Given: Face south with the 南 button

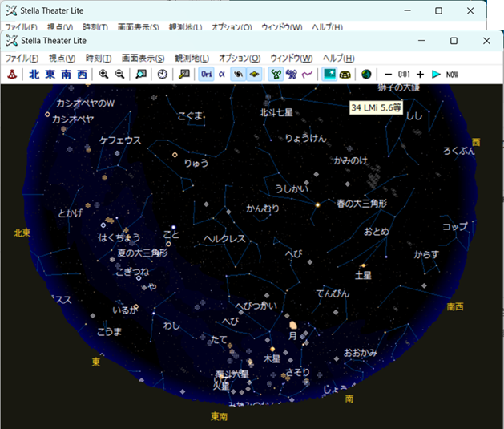Looking at the screenshot, I should coord(67,75).
